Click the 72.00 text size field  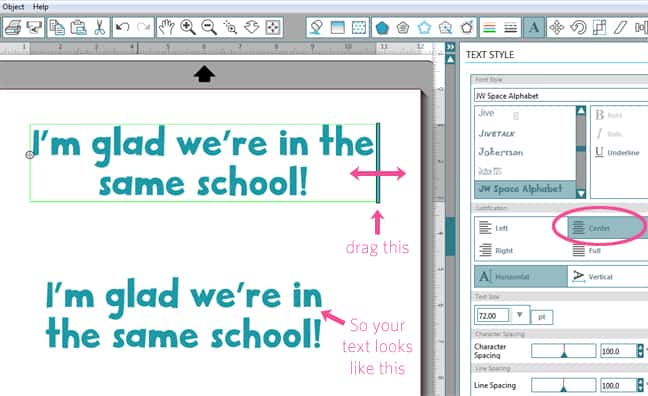(493, 315)
